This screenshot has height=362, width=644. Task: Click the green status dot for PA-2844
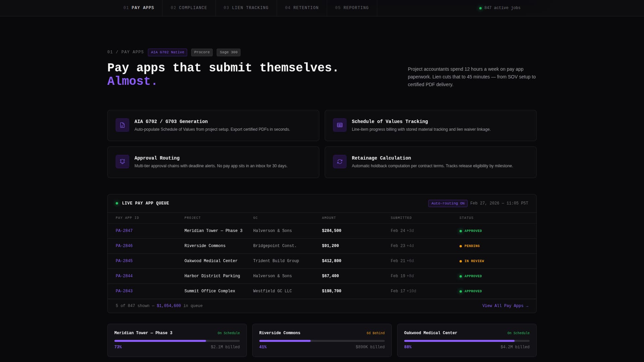click(x=461, y=276)
